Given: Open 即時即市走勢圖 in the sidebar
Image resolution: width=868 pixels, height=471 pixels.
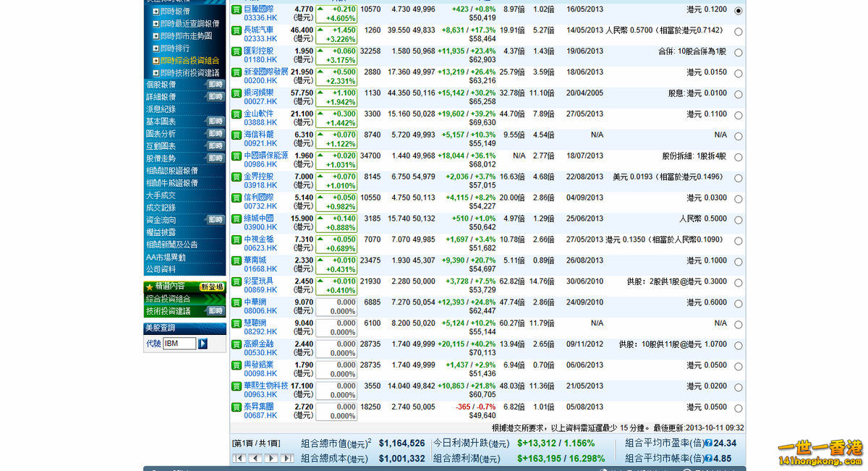Looking at the screenshot, I should tap(186, 36).
